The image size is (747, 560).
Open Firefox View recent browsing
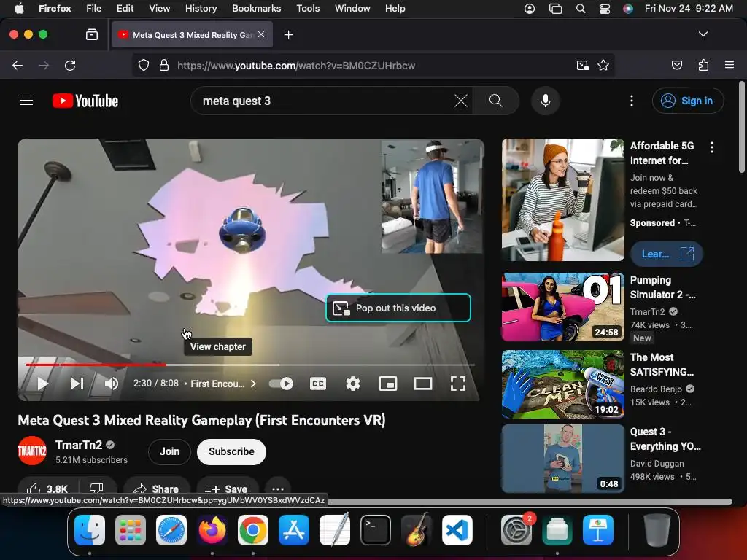92,34
